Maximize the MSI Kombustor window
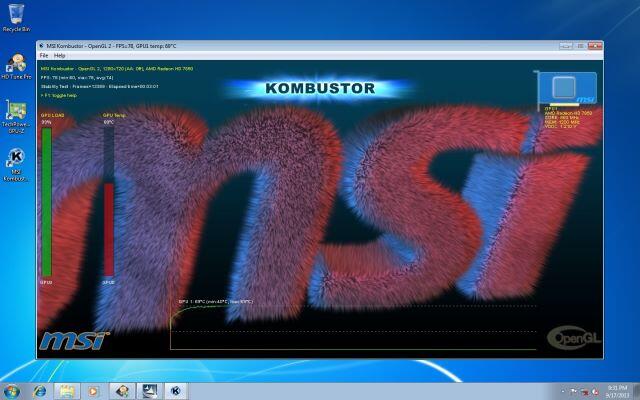640x400 pixels. coord(580,46)
